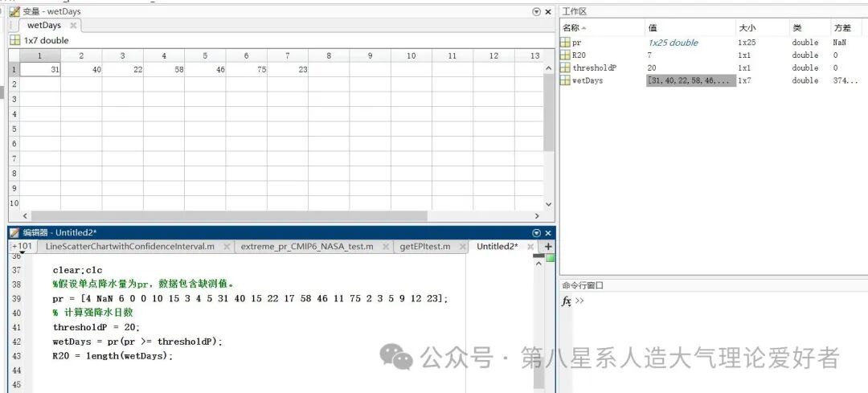Switch to extreme_pr_CMIP6_NASA_test.m tab
This screenshot has width=868, height=393.
(x=307, y=247)
